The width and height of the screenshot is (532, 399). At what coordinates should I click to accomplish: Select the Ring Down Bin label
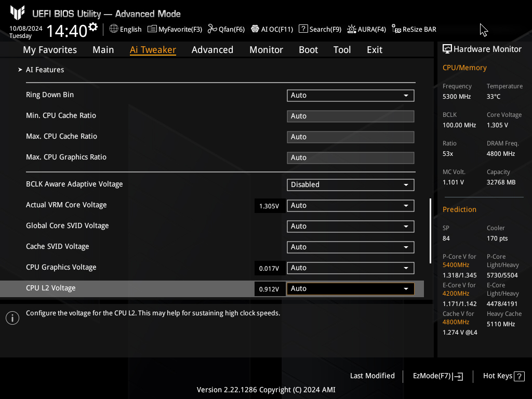[50, 95]
